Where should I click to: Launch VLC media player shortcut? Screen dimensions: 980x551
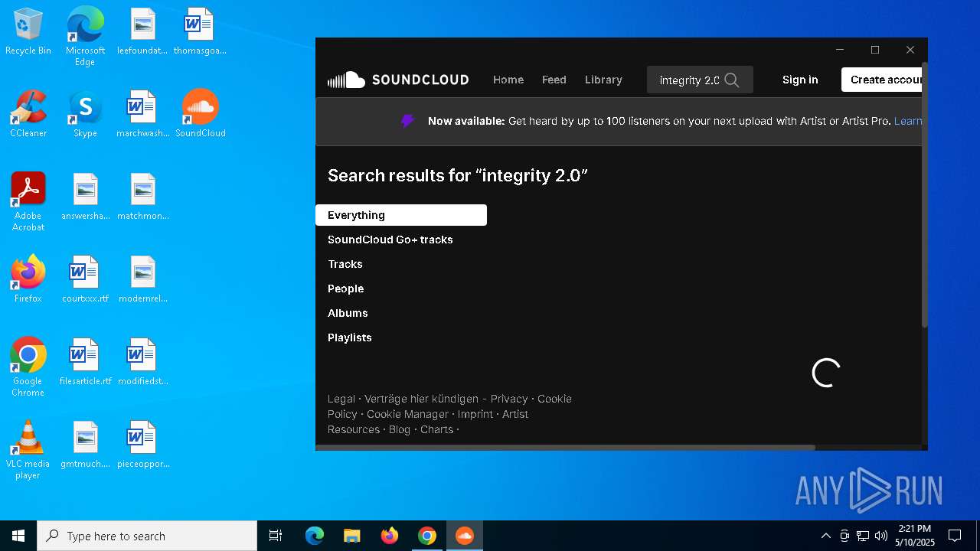click(28, 450)
